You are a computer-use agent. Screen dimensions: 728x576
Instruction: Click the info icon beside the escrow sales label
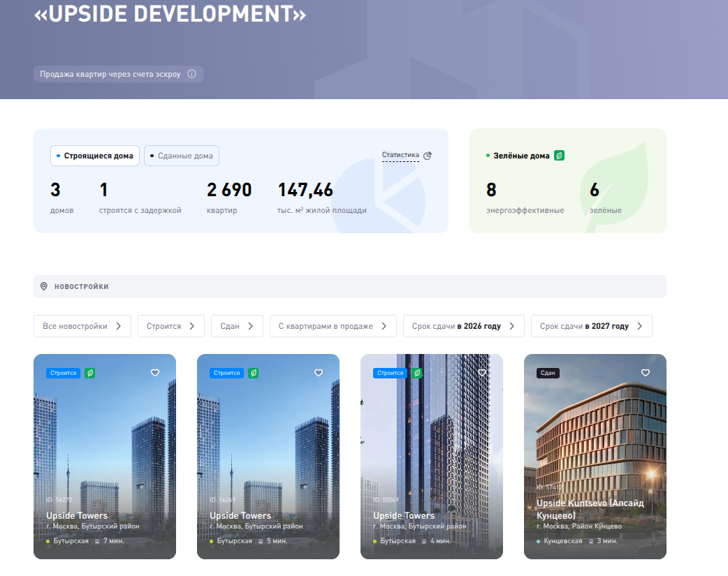click(192, 74)
